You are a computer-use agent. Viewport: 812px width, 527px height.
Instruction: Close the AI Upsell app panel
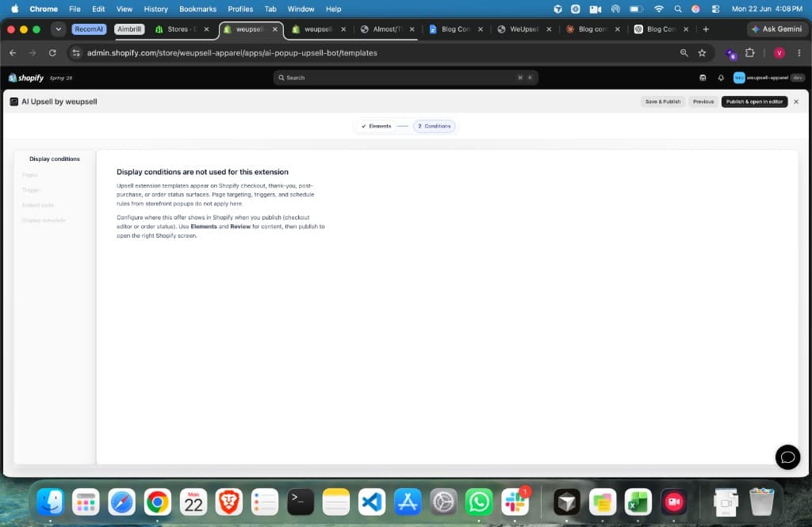[796, 101]
